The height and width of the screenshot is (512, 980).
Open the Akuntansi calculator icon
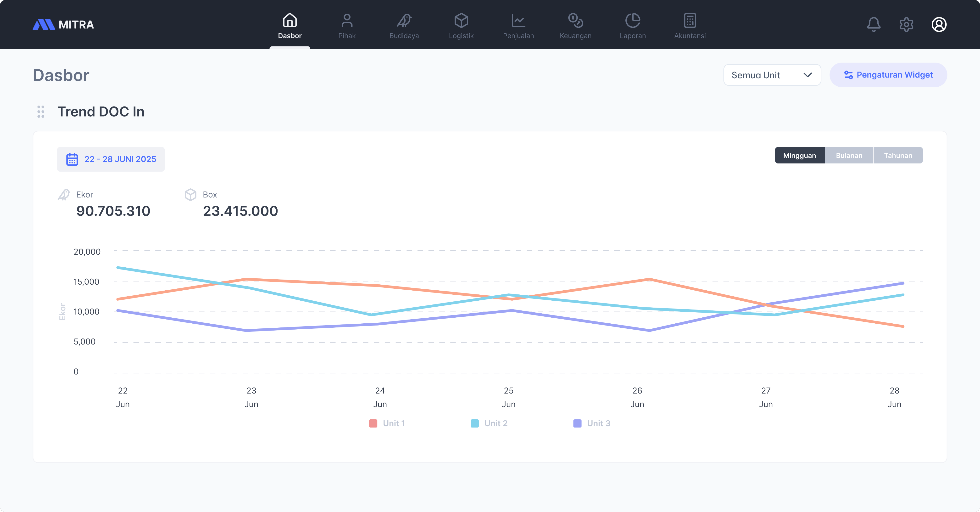(690, 21)
